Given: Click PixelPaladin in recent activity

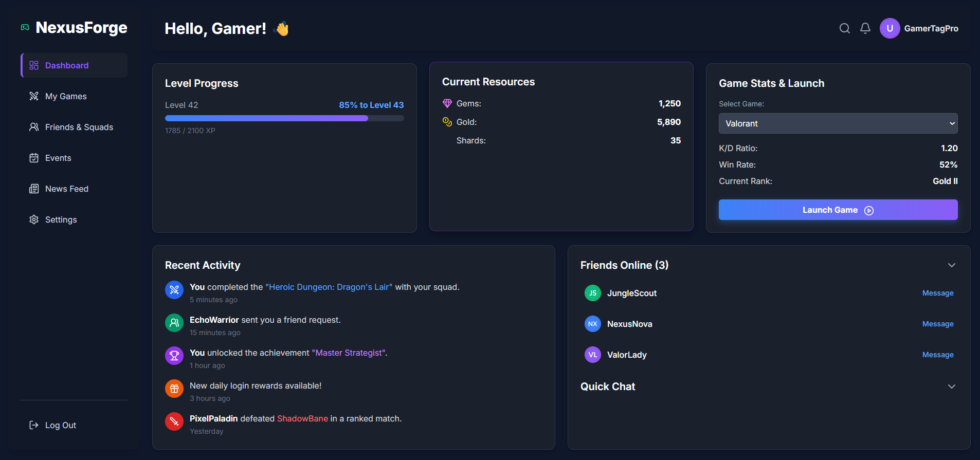Looking at the screenshot, I should coord(214,418).
